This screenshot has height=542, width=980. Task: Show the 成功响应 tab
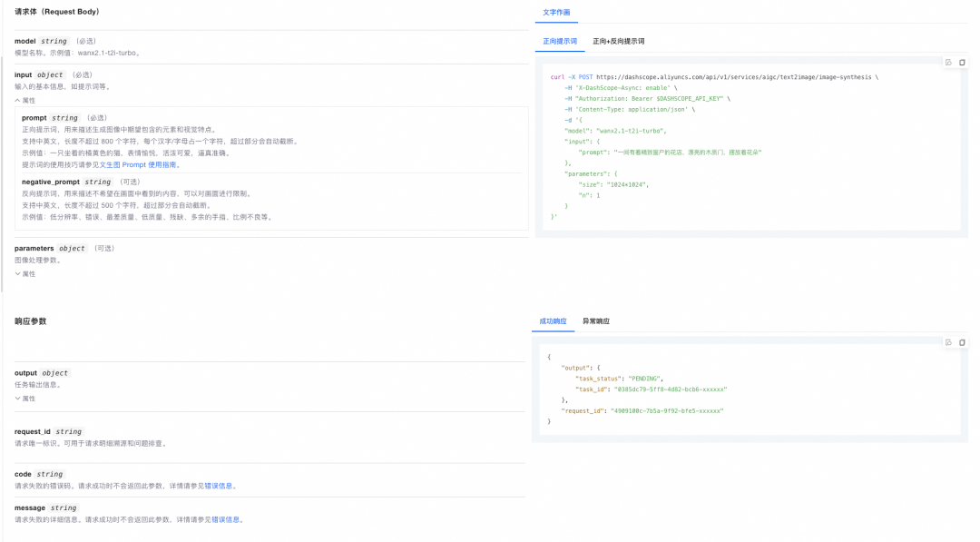[554, 321]
